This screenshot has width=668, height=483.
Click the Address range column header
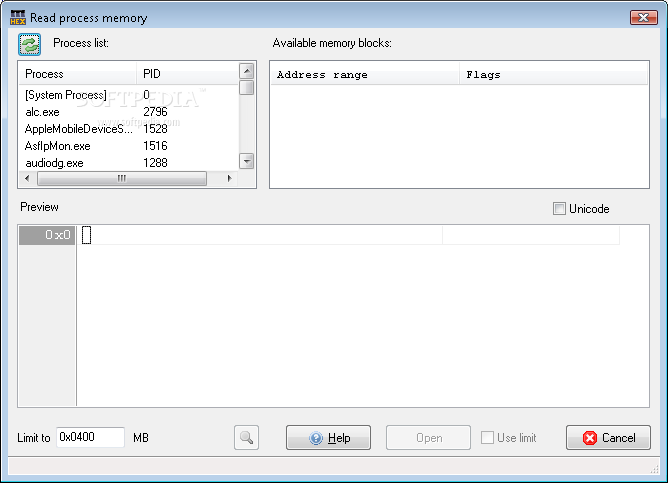tap(365, 75)
